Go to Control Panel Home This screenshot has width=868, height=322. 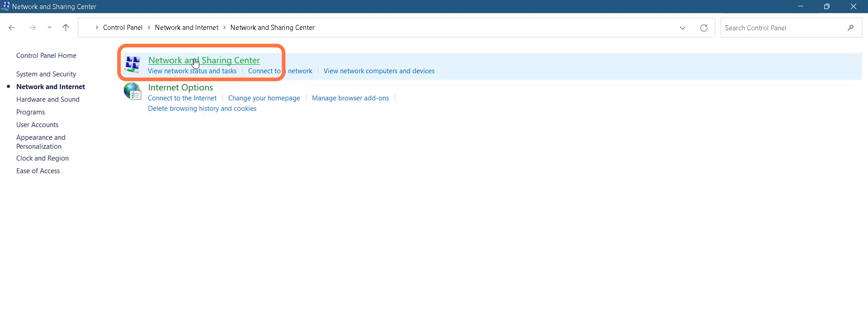[x=46, y=56]
